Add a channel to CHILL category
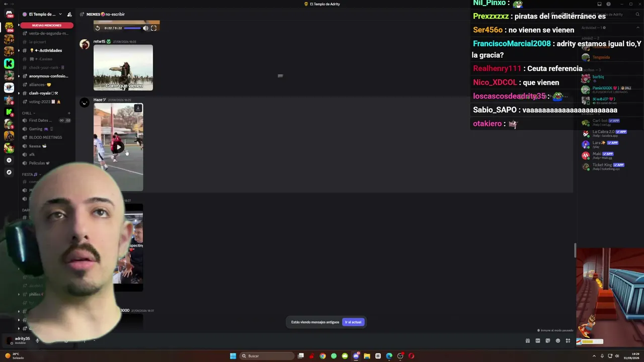Viewport: 644px width, 362px height. pyautogui.click(x=69, y=113)
